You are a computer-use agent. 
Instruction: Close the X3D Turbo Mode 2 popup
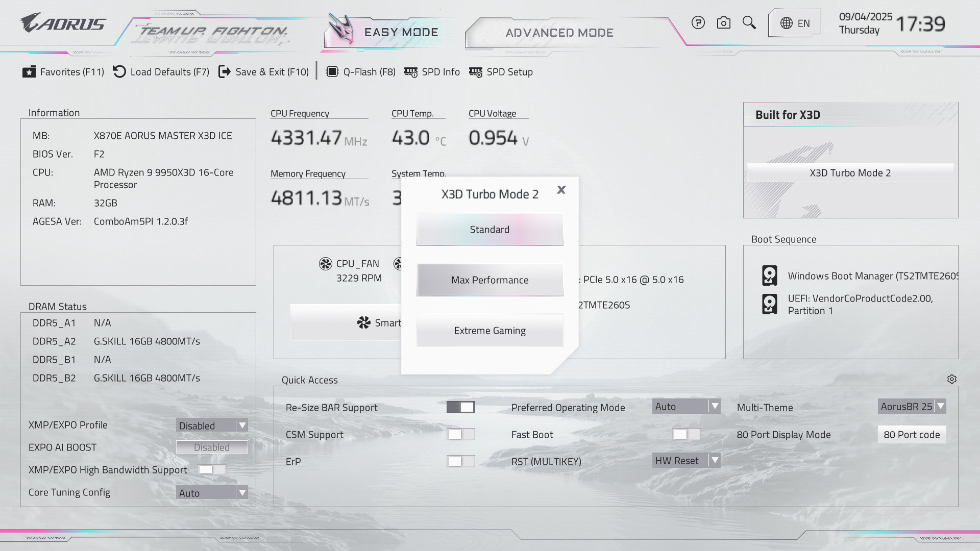click(561, 190)
